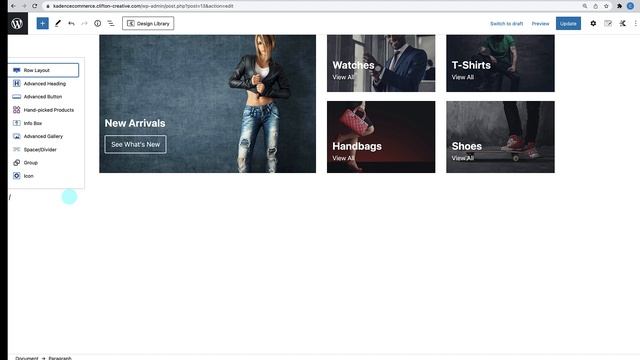
Task: Click the browser share icon
Action: click(x=596, y=6)
